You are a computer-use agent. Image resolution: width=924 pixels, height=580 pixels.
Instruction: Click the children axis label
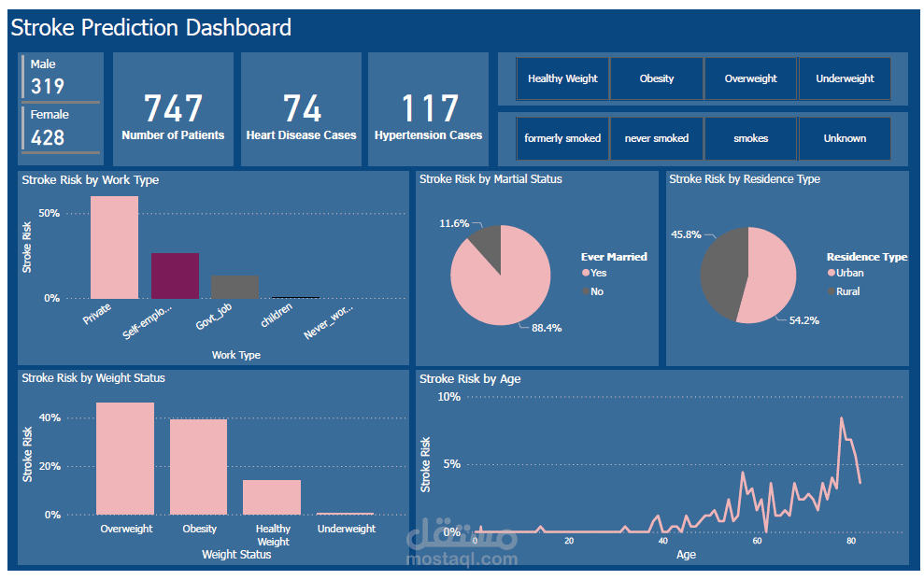click(x=277, y=315)
